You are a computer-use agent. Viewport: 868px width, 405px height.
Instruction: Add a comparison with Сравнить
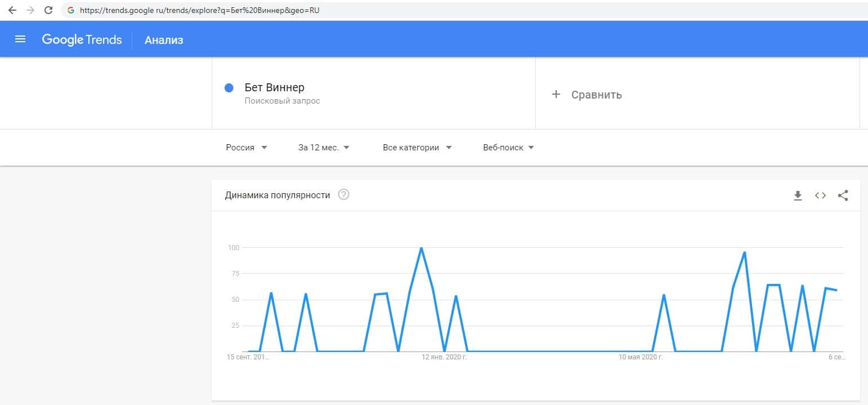(x=588, y=95)
